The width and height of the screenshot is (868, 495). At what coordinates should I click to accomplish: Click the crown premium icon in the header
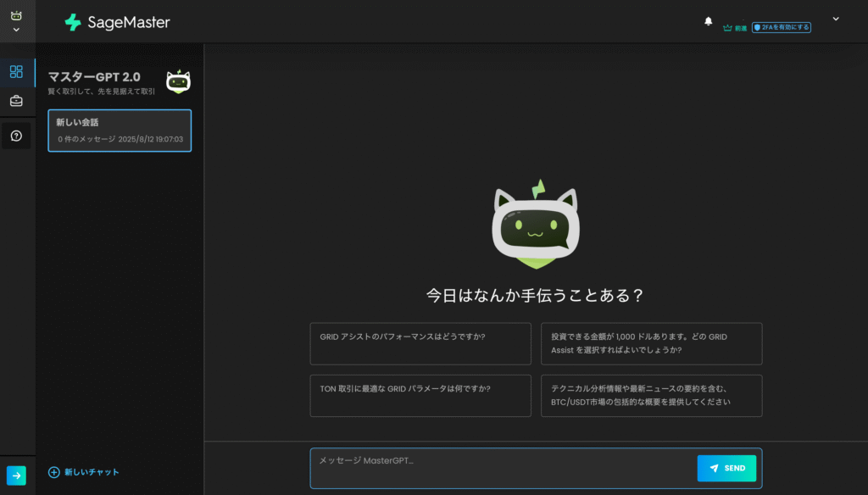[x=727, y=27]
